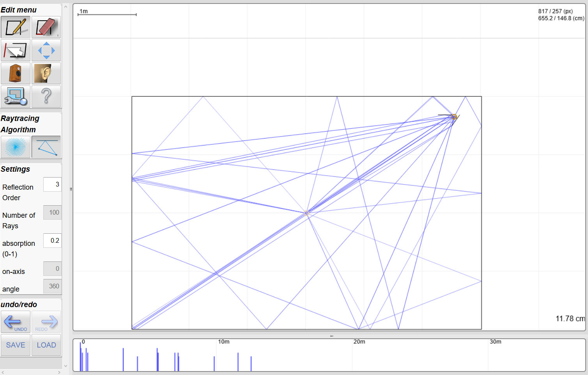Click the Number of Rays field
Viewport: 588px width, 375px height.
(x=52, y=213)
